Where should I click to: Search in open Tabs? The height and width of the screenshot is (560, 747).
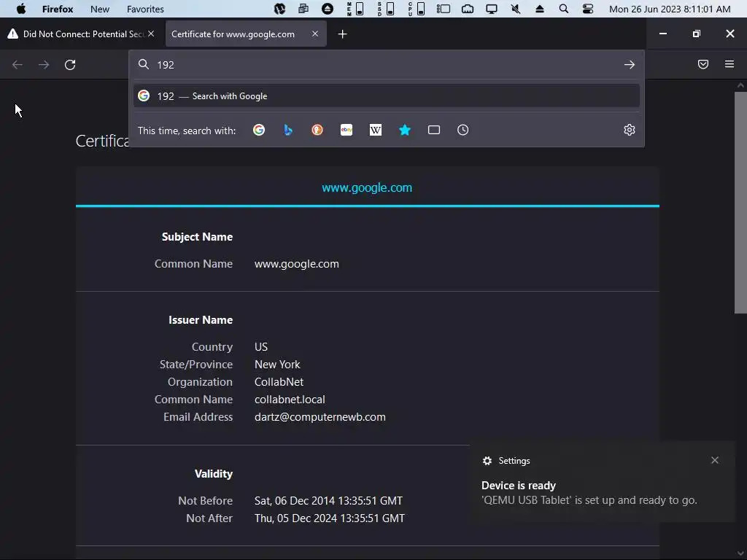(433, 130)
